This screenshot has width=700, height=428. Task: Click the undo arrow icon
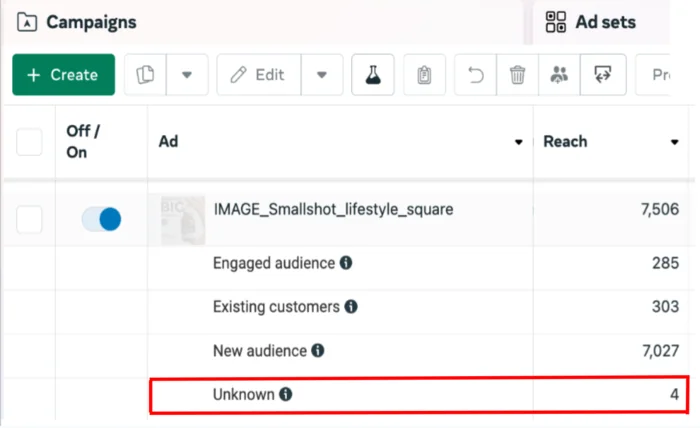click(475, 75)
